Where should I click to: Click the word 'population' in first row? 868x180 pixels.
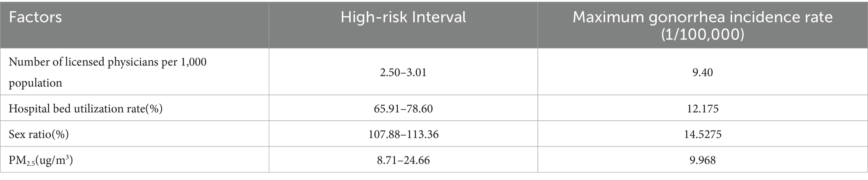pos(35,83)
